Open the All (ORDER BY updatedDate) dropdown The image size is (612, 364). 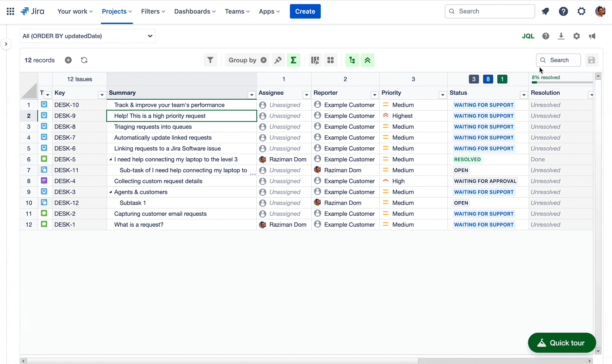pos(88,36)
